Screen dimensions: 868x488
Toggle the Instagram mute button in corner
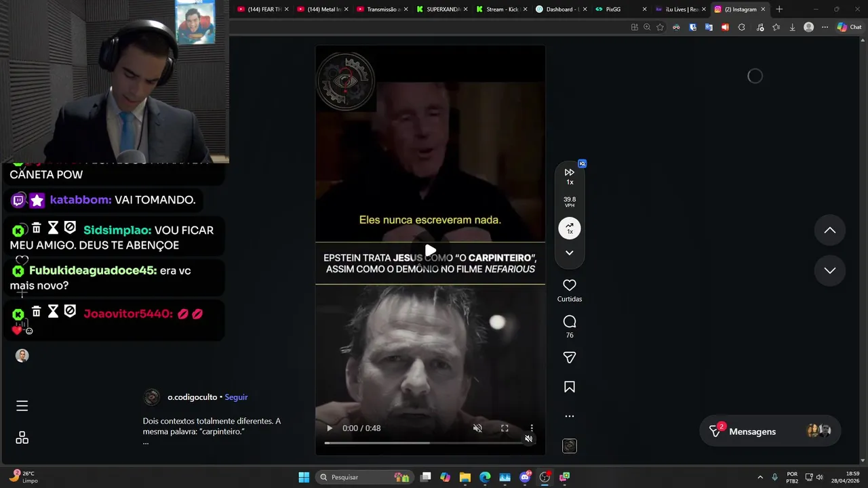[x=529, y=439]
